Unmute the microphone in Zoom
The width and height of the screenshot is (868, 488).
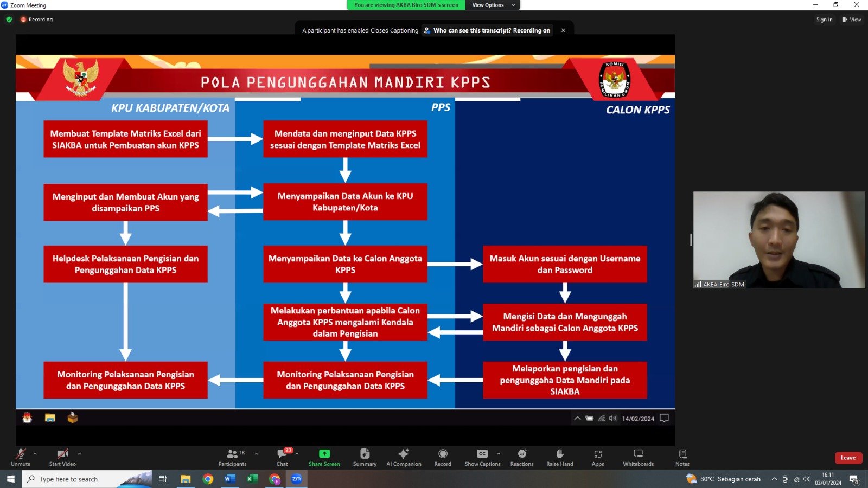tap(21, 457)
